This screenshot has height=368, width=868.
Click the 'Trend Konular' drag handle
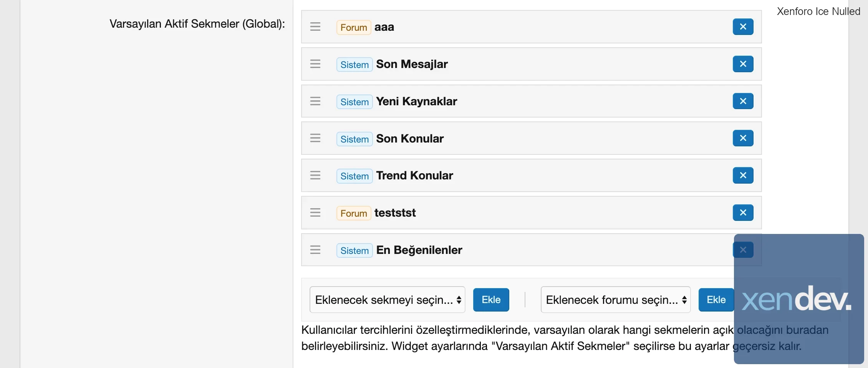315,176
